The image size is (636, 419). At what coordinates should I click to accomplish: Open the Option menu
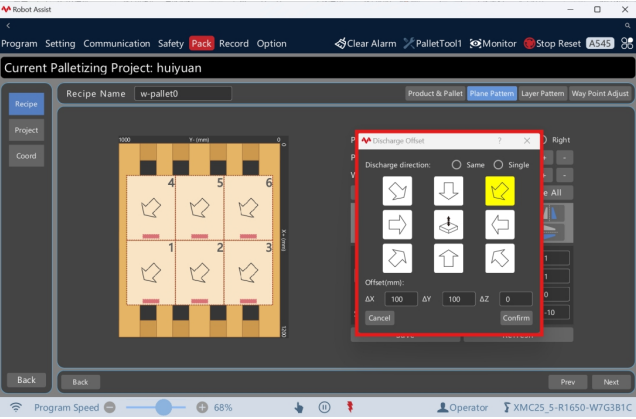[x=271, y=43]
